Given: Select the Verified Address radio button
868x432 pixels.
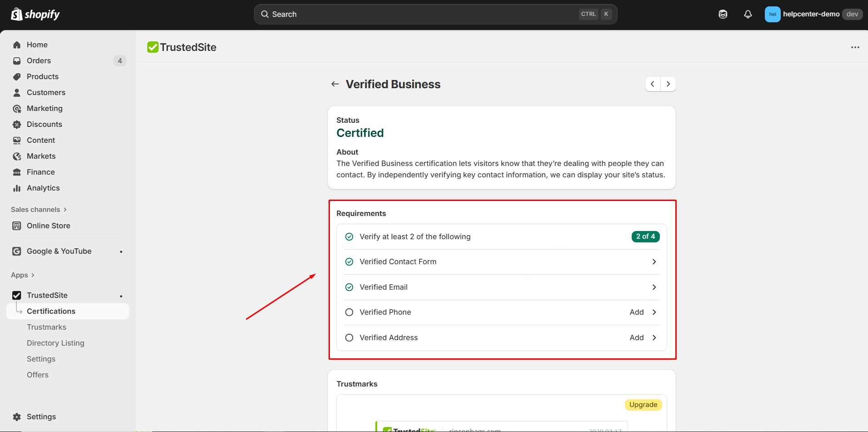Looking at the screenshot, I should coord(349,337).
